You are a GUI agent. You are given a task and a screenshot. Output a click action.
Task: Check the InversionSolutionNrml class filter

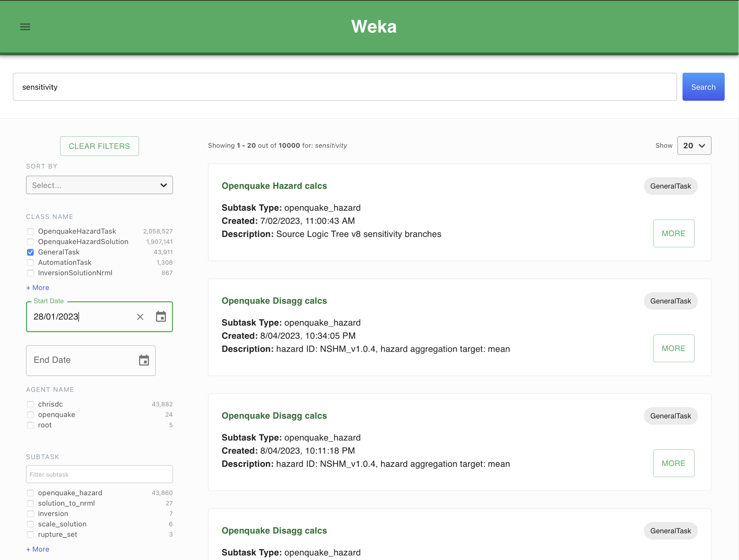click(30, 273)
